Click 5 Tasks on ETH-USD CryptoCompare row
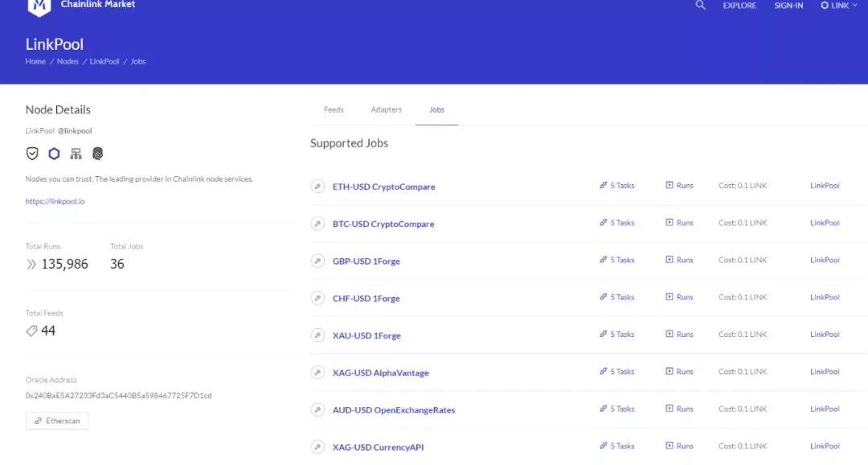This screenshot has width=868, height=465. pos(616,186)
